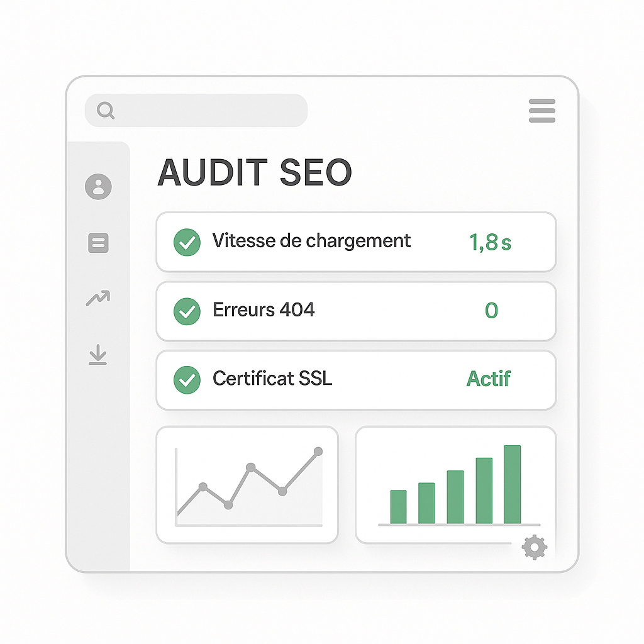Click the tallest green bar in chart
This screenshot has height=644, width=644.
pos(512,484)
